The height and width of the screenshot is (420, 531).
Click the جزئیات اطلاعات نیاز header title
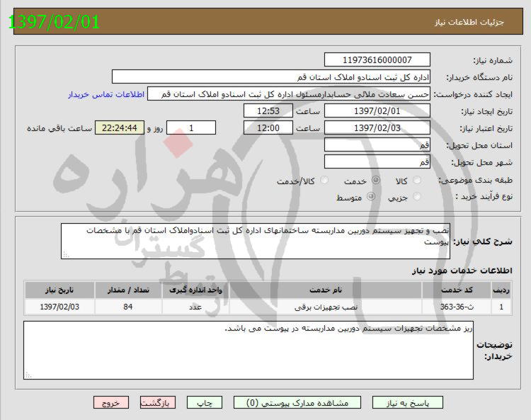point(469,23)
